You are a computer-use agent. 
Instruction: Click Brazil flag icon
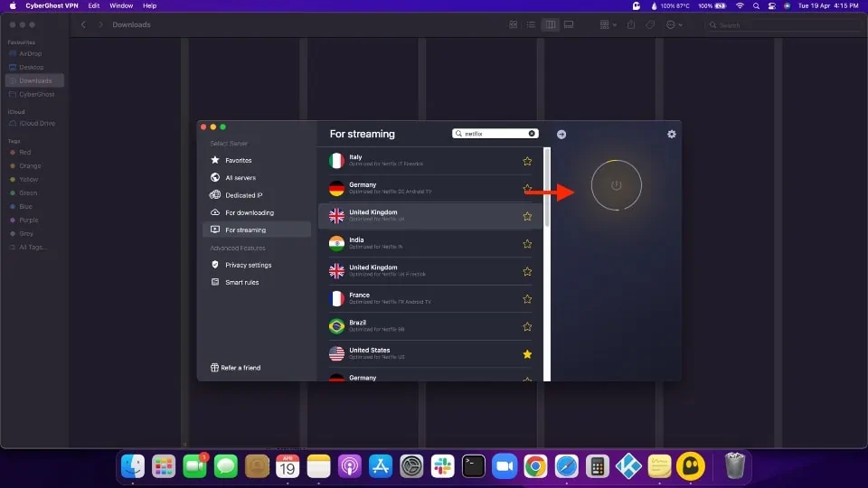point(336,326)
